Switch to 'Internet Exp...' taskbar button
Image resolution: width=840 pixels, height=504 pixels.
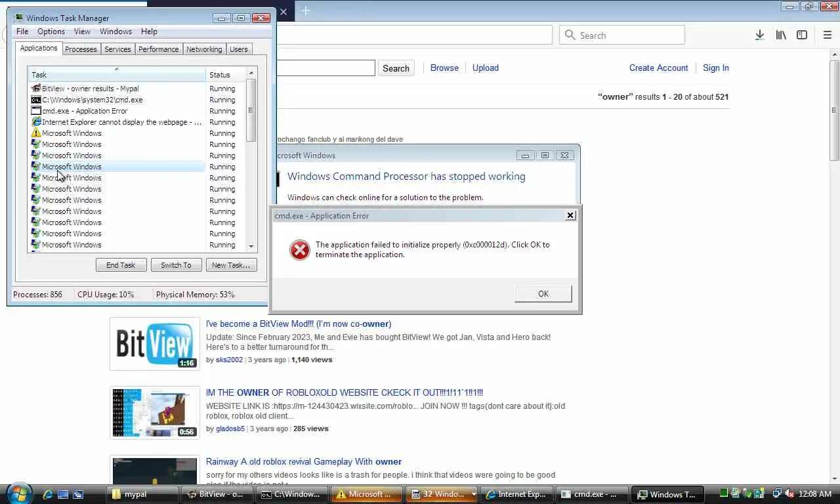point(518,494)
